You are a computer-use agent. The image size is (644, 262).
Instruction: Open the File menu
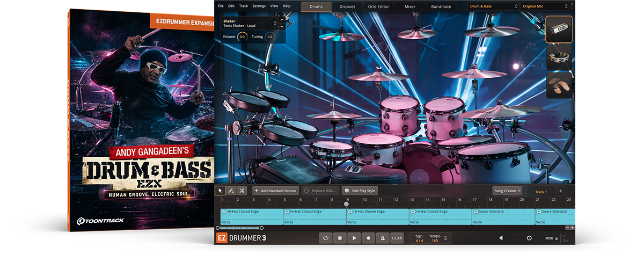(x=220, y=6)
